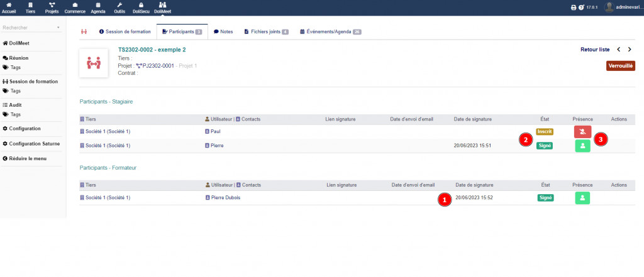Click the printer icon in top bar
This screenshot has height=277, width=644.
click(574, 8)
